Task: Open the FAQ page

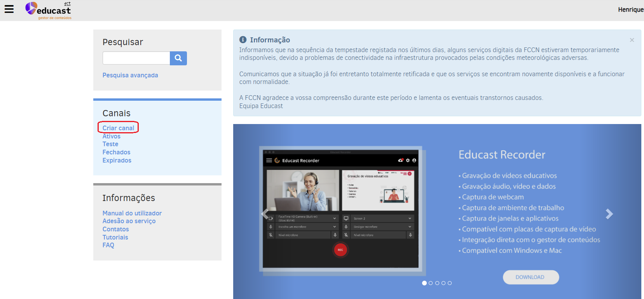Action: coord(108,245)
